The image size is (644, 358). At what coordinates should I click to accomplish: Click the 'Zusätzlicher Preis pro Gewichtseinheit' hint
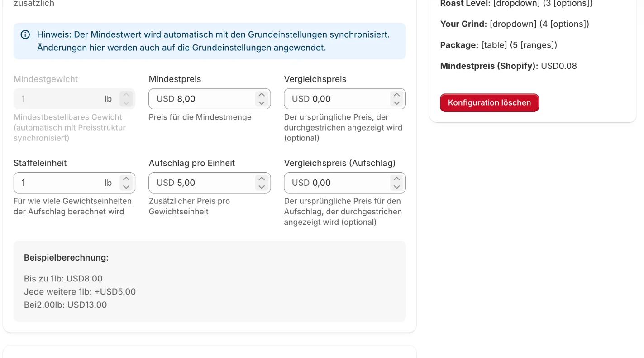pos(189,206)
